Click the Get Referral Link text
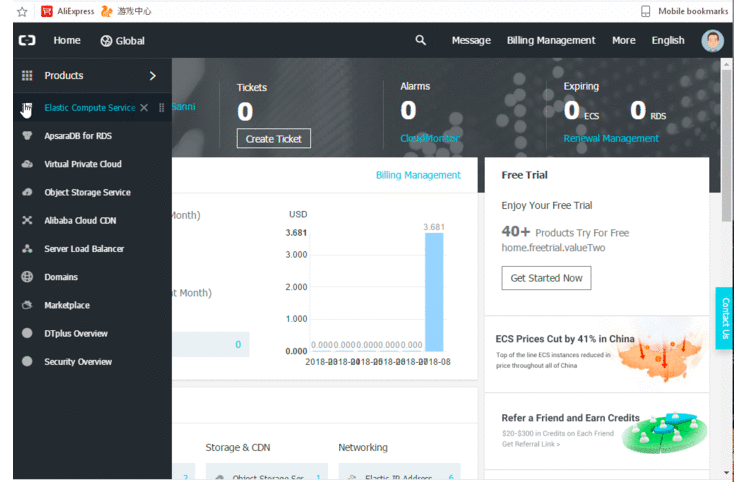The height and width of the screenshot is (482, 746). [x=531, y=444]
